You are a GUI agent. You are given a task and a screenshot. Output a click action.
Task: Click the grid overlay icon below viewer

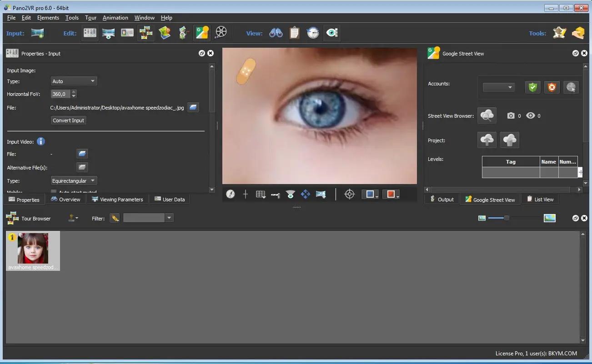point(261,194)
